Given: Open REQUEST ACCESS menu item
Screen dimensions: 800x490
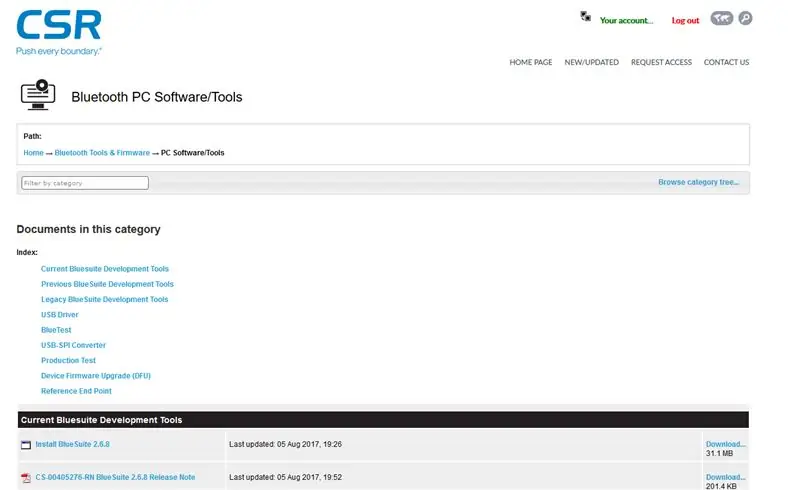Looking at the screenshot, I should (661, 62).
